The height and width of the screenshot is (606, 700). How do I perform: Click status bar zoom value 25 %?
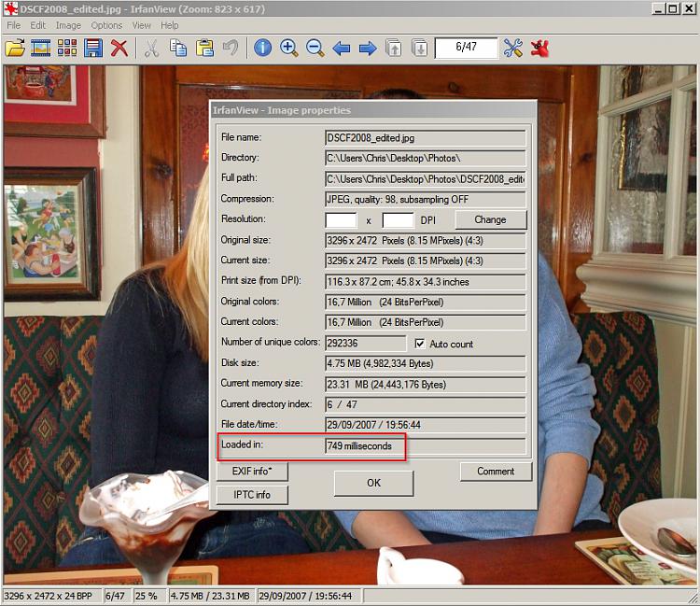click(x=150, y=596)
